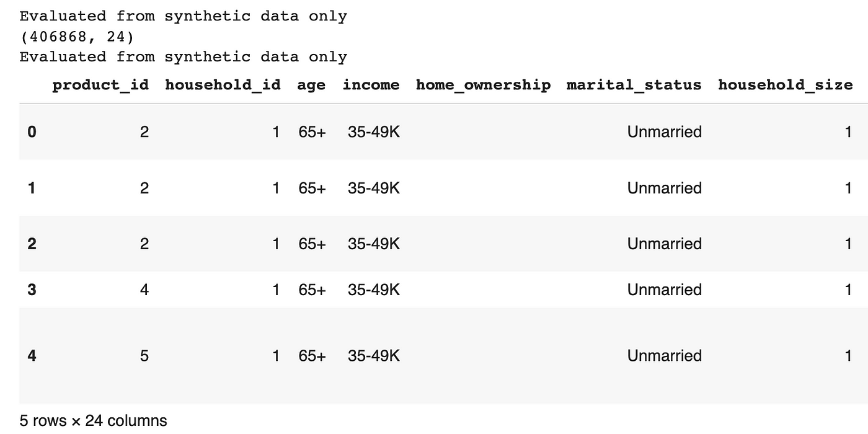This screenshot has height=434, width=868.
Task: Select row index 2 label
Action: tap(32, 244)
